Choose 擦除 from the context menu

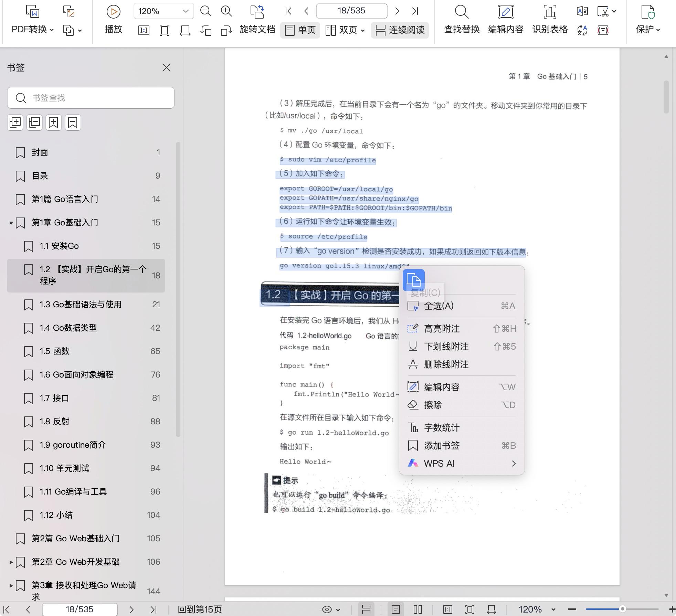[x=462, y=405]
